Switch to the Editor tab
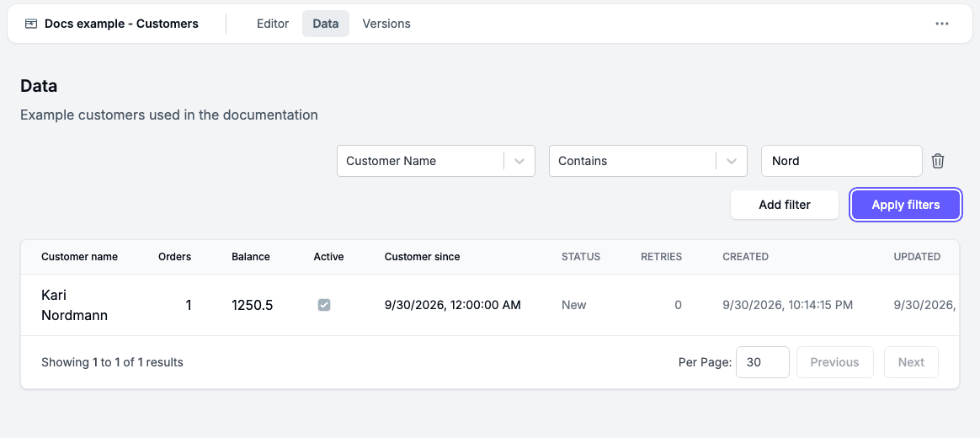 coord(273,24)
